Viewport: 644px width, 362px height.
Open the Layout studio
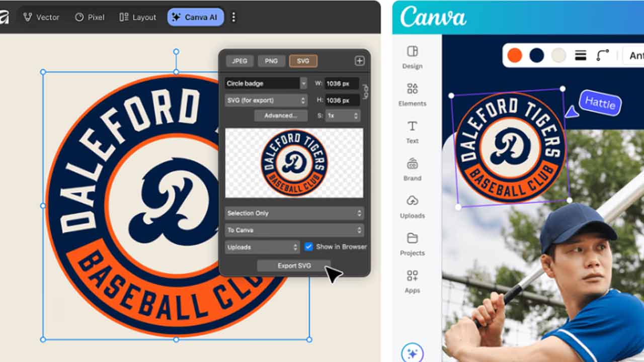coord(138,17)
